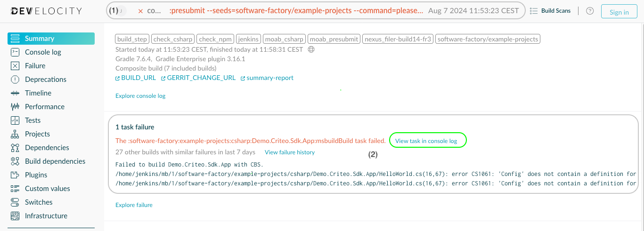This screenshot has height=231, width=644.
Task: Click the Performance waveform icon
Action: click(x=15, y=107)
